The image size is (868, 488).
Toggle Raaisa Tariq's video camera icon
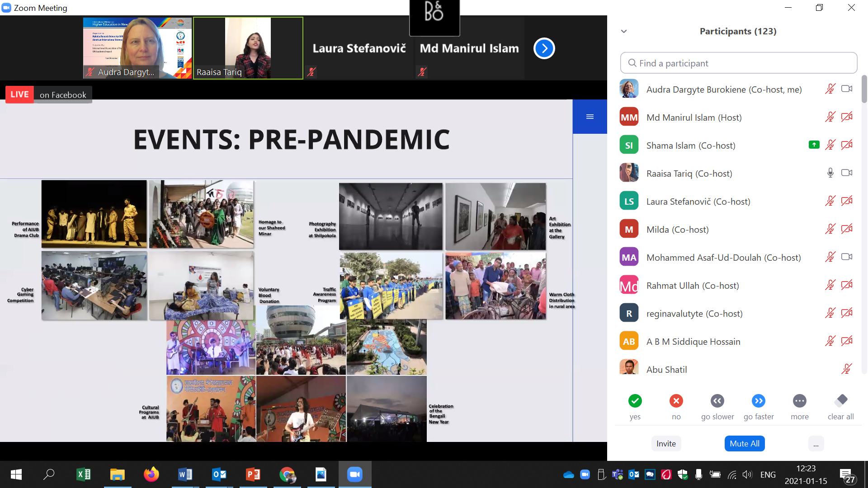[847, 173]
